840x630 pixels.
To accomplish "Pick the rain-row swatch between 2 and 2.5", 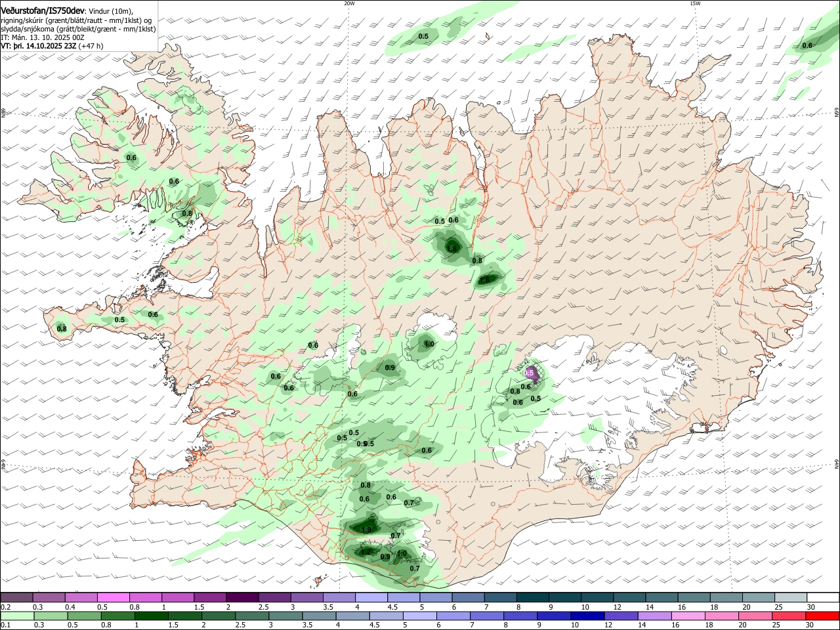I will click(219, 616).
